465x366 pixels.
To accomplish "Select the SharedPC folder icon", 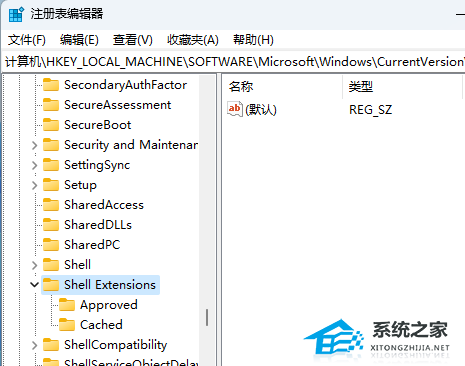I will point(51,245).
